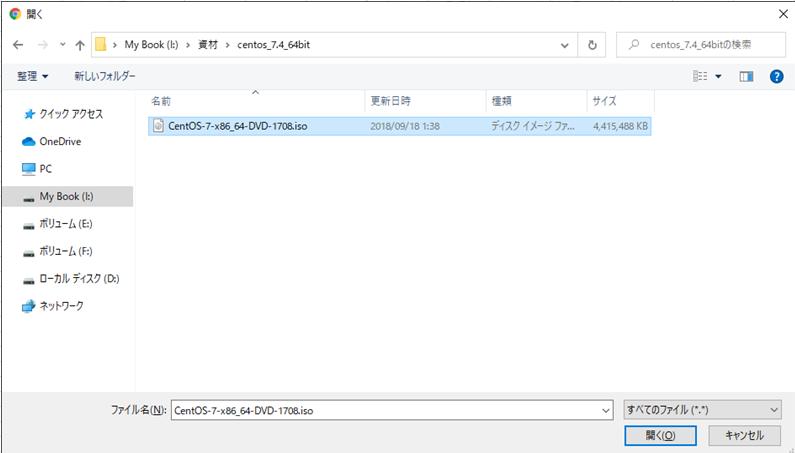Screen dimensions: 795x453
Task: Open the 整理 menu
Action: point(32,76)
